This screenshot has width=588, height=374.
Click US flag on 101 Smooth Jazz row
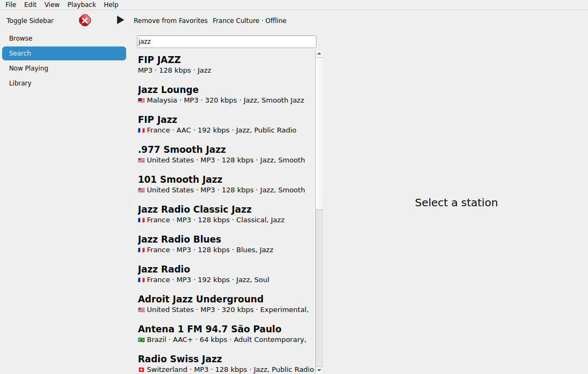pos(141,190)
